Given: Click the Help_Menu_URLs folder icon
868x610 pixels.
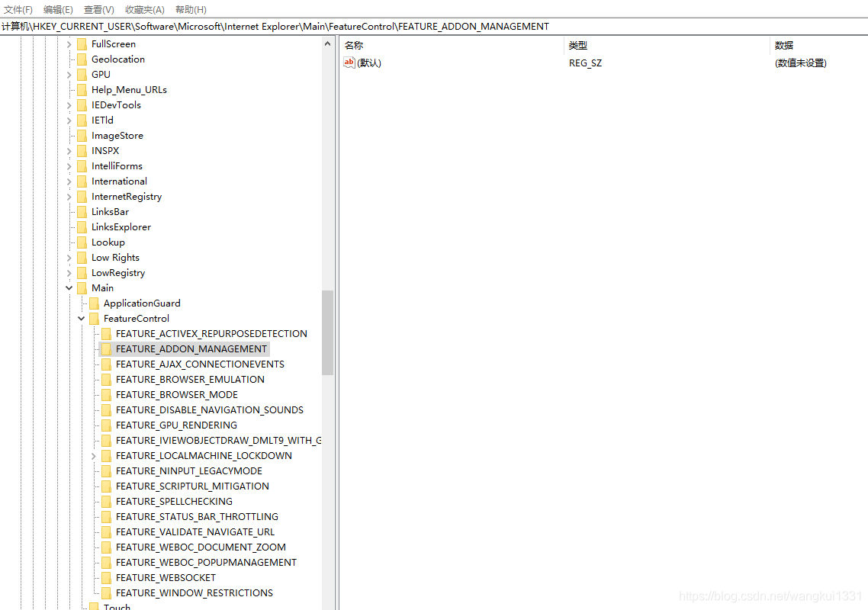Looking at the screenshot, I should coord(82,90).
